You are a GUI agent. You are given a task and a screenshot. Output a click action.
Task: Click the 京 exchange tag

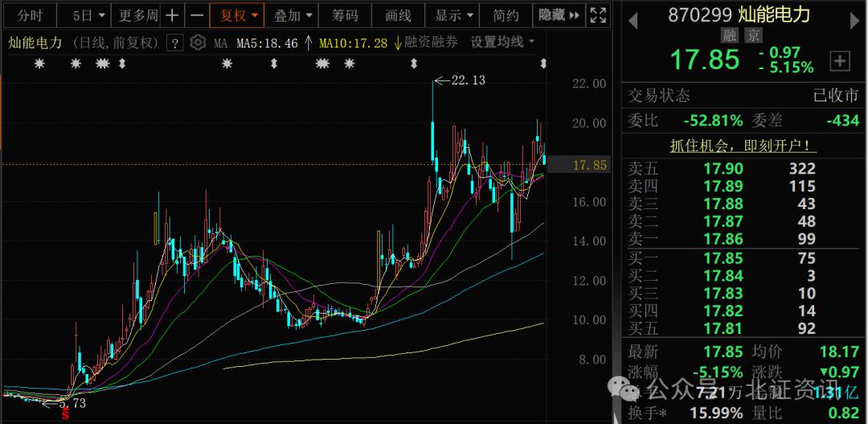752,36
